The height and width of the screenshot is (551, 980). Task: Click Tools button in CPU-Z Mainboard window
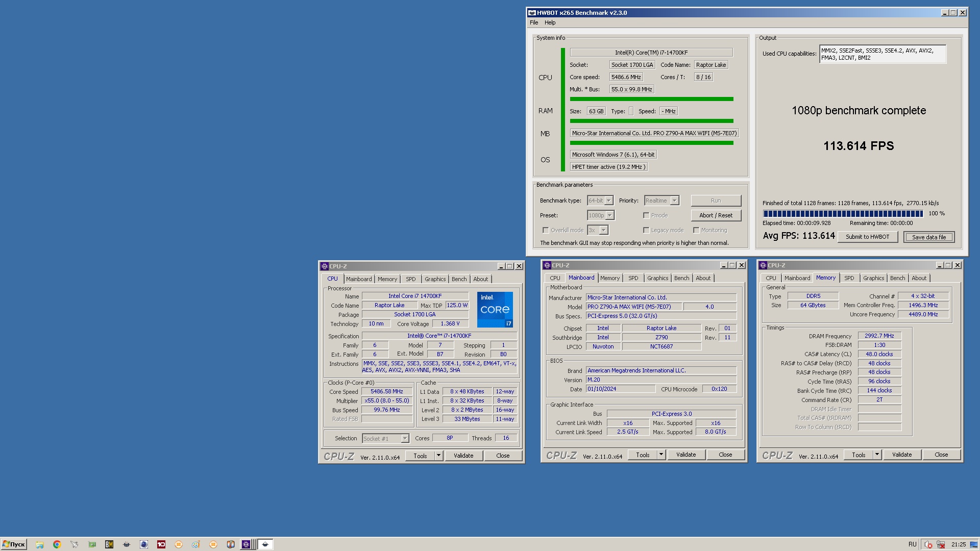pyautogui.click(x=643, y=455)
